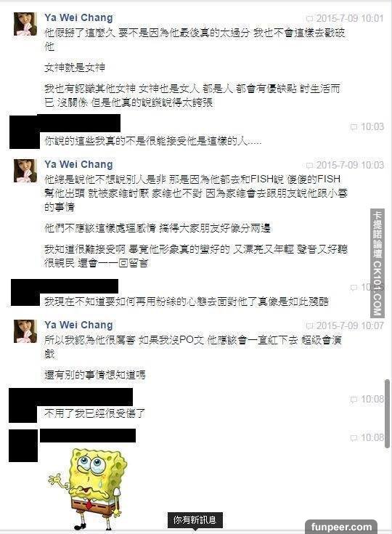Screen dimensions: 392x534
Task: Click comment icon beside 2015-7-09 10:03
Action: pyautogui.click(x=310, y=166)
